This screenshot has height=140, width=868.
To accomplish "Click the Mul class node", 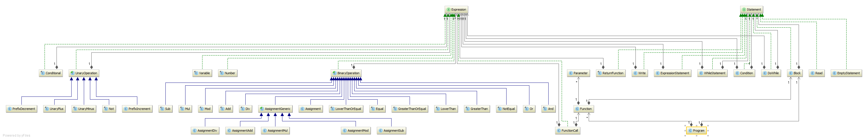I will [185, 109].
